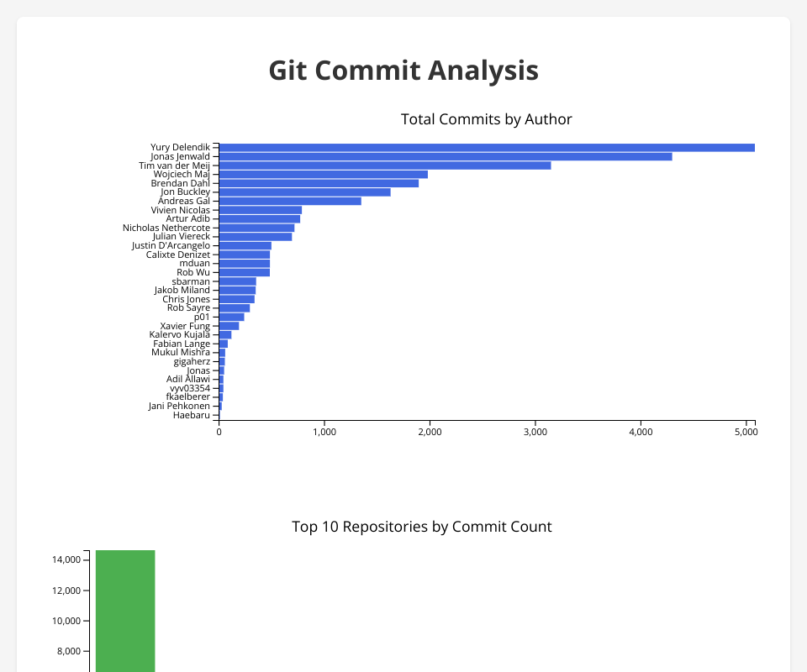Select the Vivien Nicolas bar
This screenshot has height=672, width=807.
(x=260, y=210)
